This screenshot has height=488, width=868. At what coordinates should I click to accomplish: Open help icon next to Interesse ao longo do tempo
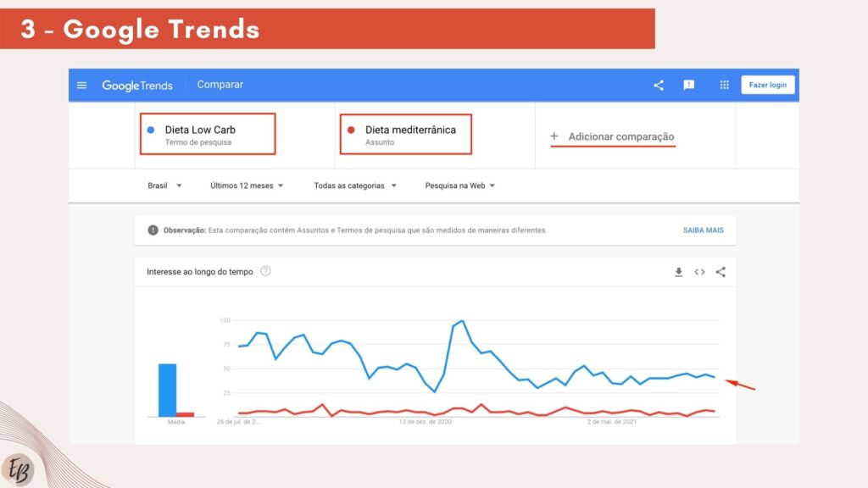pos(265,271)
